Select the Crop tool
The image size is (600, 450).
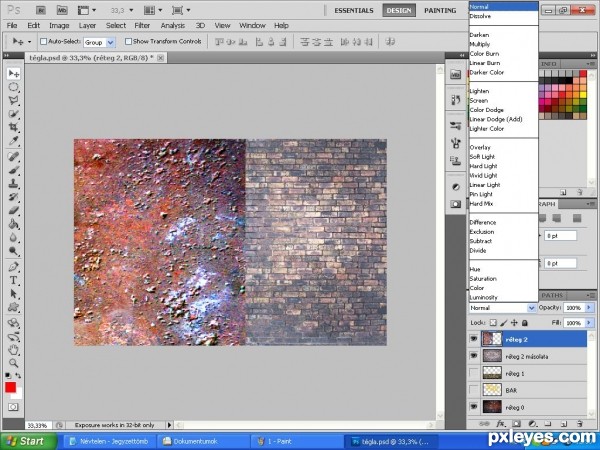[x=13, y=127]
